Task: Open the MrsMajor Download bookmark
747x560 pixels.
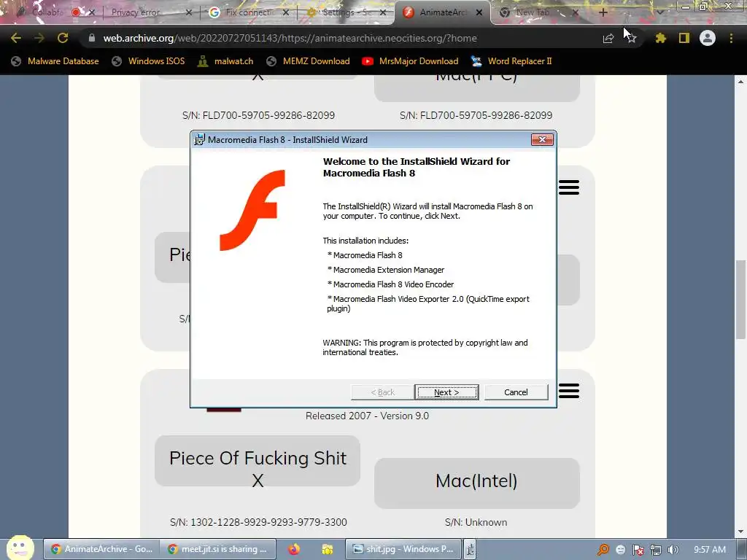Action: point(410,61)
